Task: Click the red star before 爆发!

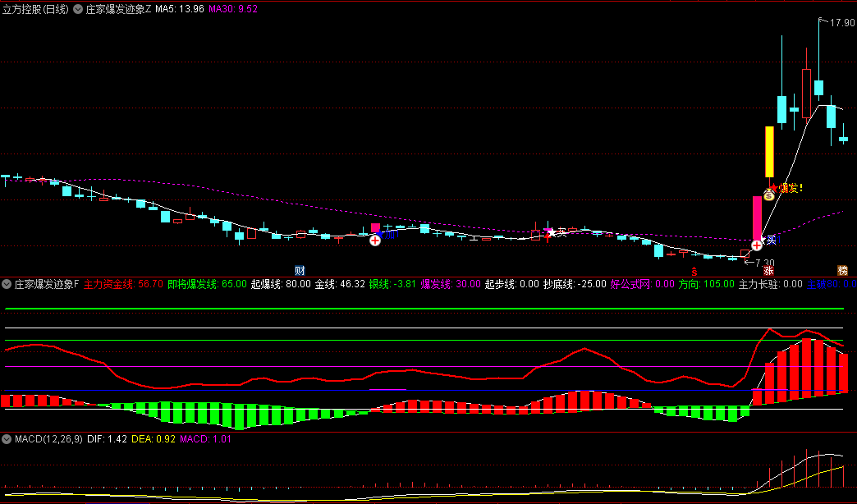Action: coord(773,188)
